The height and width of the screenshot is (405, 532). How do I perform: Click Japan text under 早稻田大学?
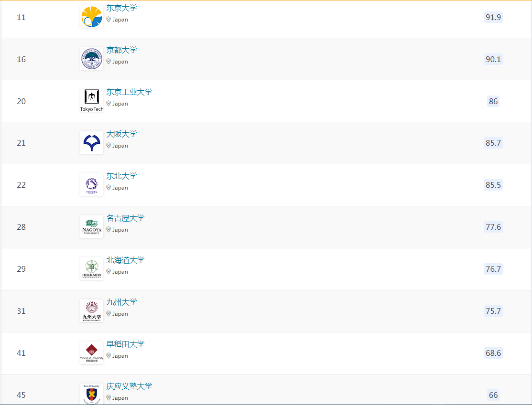[x=120, y=356]
